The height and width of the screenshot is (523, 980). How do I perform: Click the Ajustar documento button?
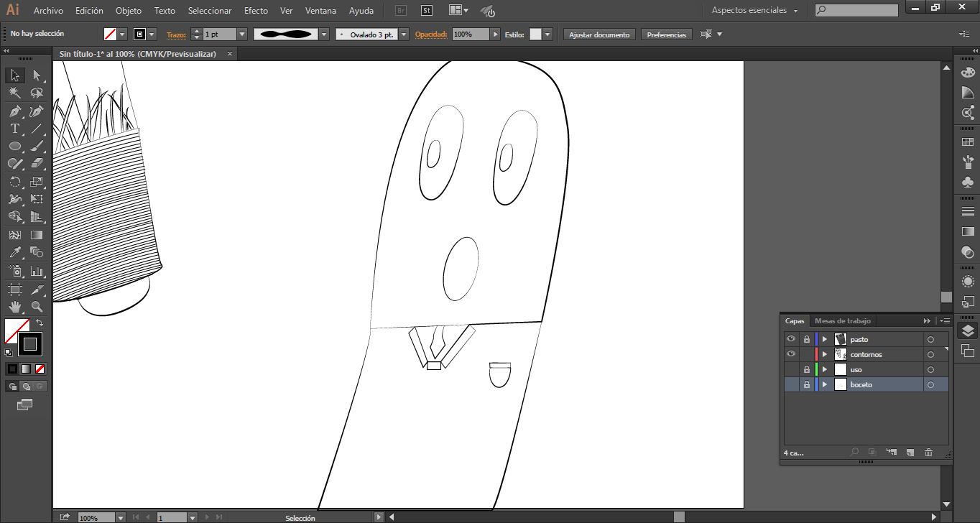pyautogui.click(x=599, y=34)
